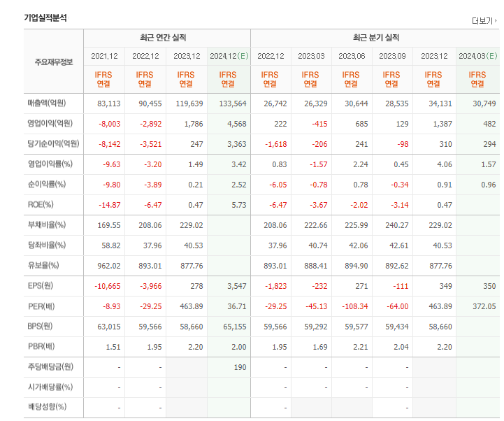The image size is (504, 421).
Task: Click the BPS value 65,155
Action: pos(235,327)
